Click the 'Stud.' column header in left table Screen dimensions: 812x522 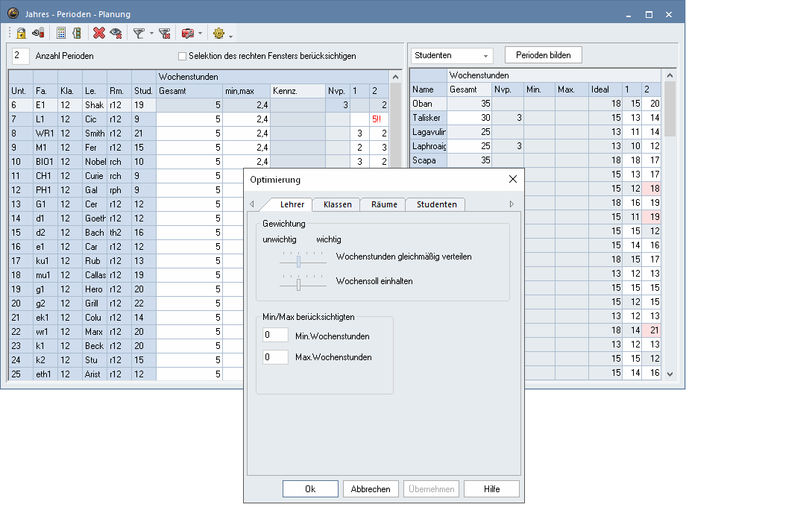click(x=143, y=91)
